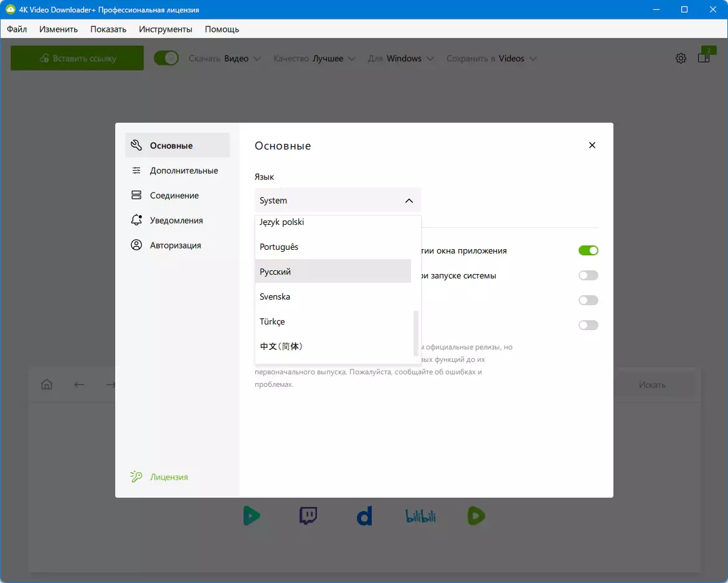Select Svenska language
728x583 pixels.
(333, 296)
